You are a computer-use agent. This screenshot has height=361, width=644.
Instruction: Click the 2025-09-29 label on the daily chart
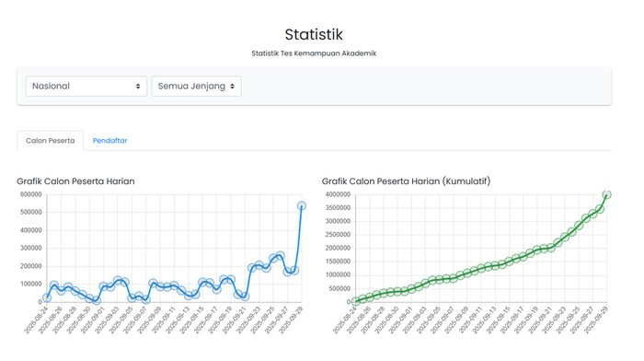coord(291,320)
